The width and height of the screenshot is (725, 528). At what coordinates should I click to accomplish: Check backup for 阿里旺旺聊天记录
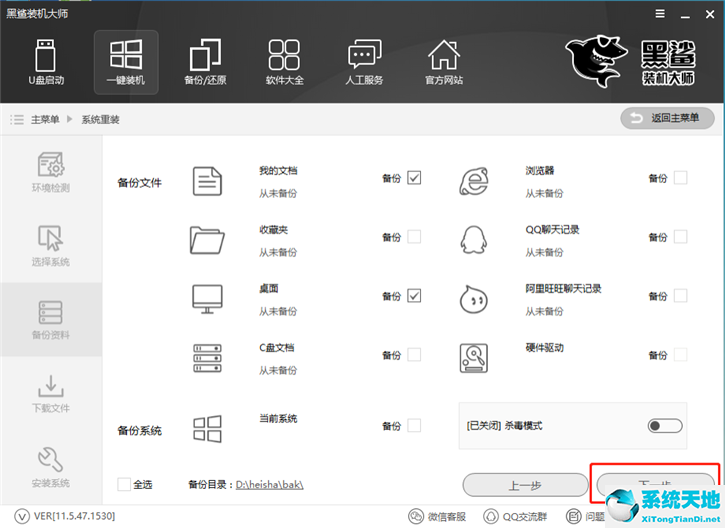click(x=680, y=295)
